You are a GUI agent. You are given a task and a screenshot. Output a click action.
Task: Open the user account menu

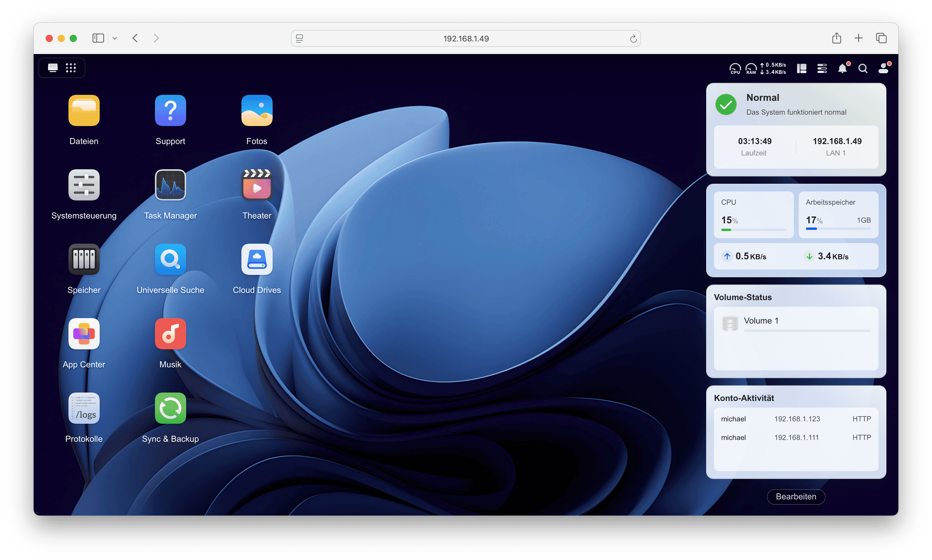(x=883, y=68)
